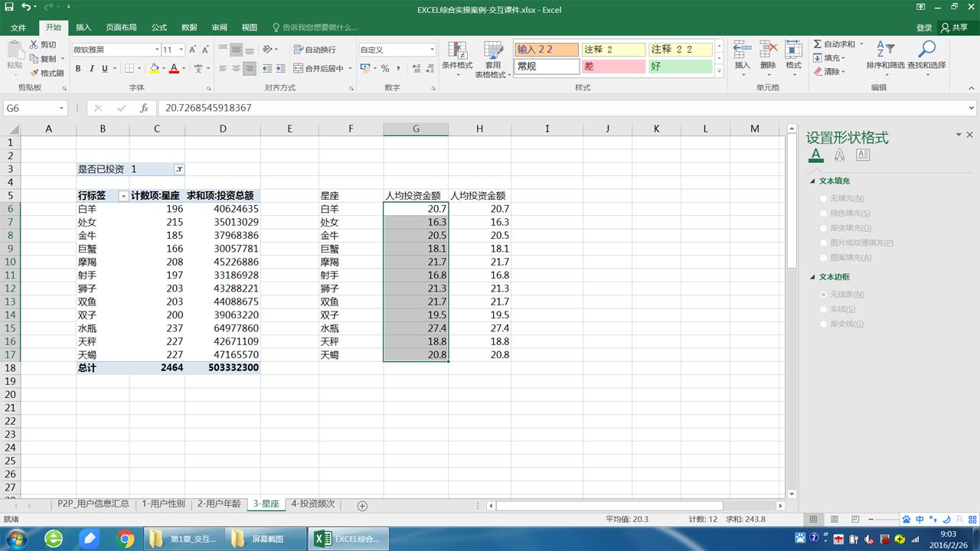Screen dimensions: 980x551
Task: Click the 登录 sign-in link
Action: (924, 28)
